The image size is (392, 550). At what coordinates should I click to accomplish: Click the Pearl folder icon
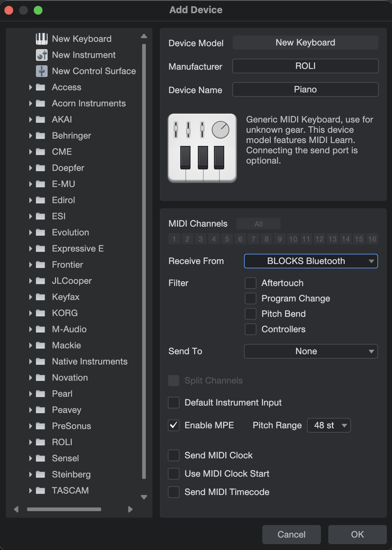40,394
